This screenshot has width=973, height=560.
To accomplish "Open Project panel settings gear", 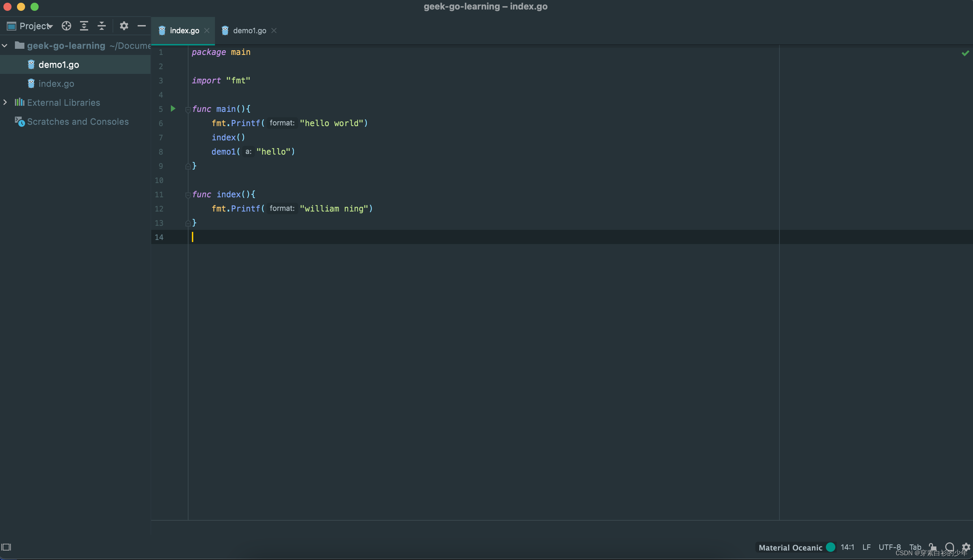I will pyautogui.click(x=123, y=26).
